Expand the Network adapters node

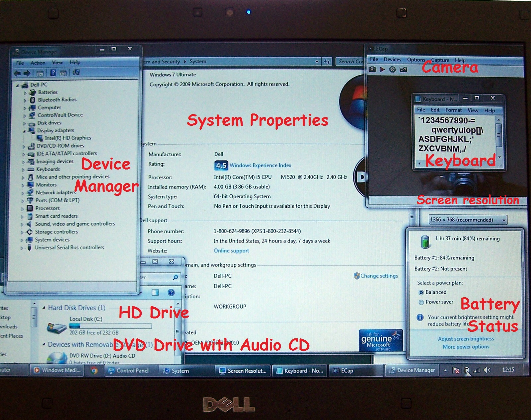tap(24, 193)
